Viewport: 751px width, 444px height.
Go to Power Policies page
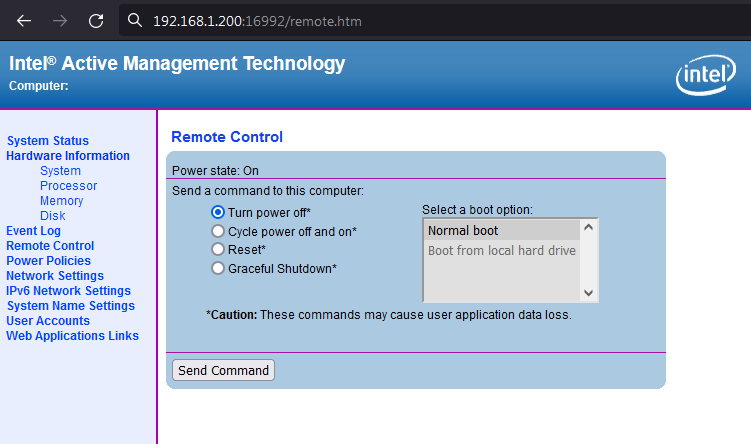pos(48,261)
